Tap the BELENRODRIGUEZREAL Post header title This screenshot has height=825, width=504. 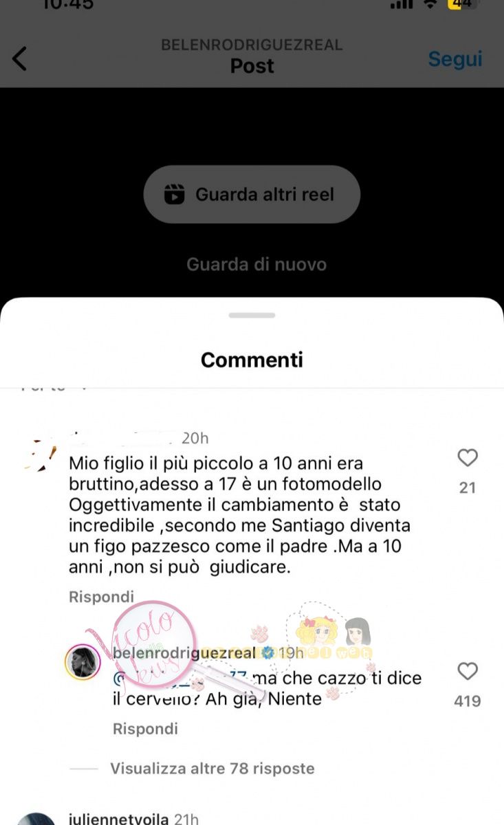coord(252,56)
